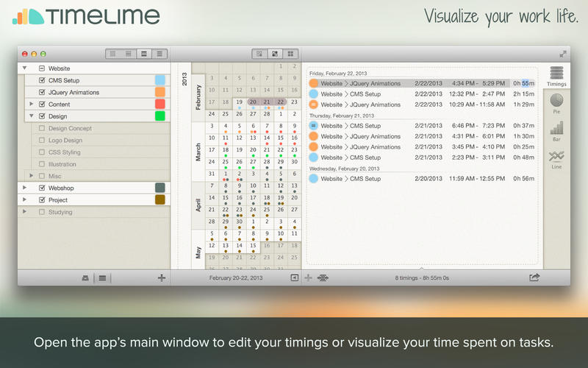
Task: Select February 19 in the calendar
Action: [x=240, y=103]
